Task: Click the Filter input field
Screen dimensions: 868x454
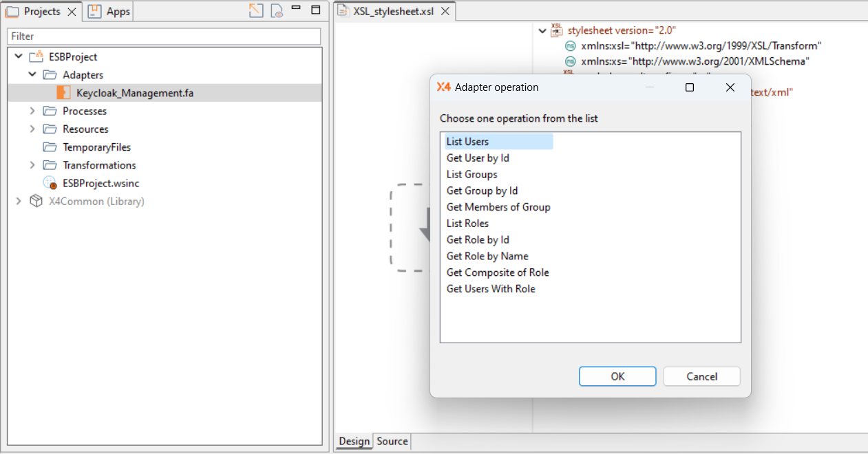Action: [x=164, y=36]
